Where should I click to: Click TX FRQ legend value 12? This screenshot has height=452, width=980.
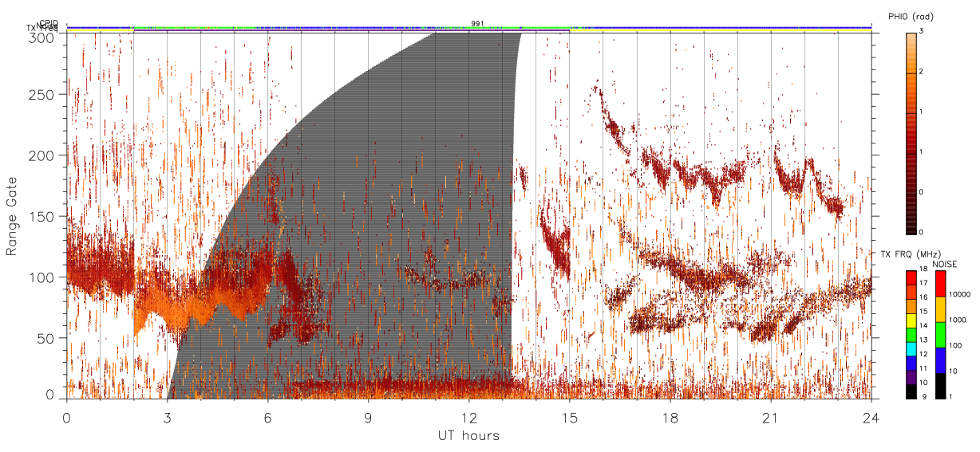(x=924, y=354)
